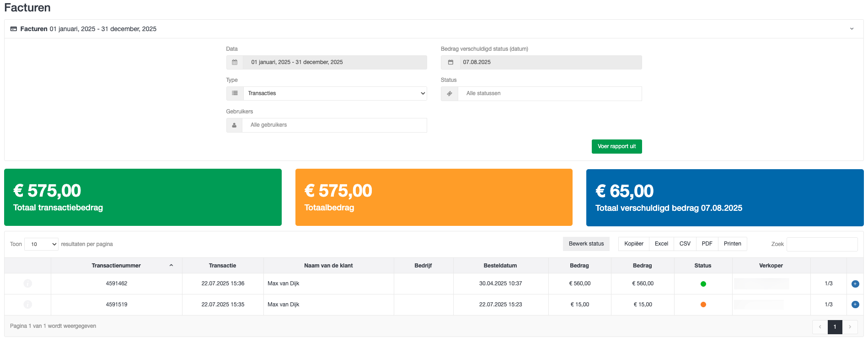The image size is (868, 342).
Task: Click the orange Totaalbedrag card
Action: [x=434, y=198]
